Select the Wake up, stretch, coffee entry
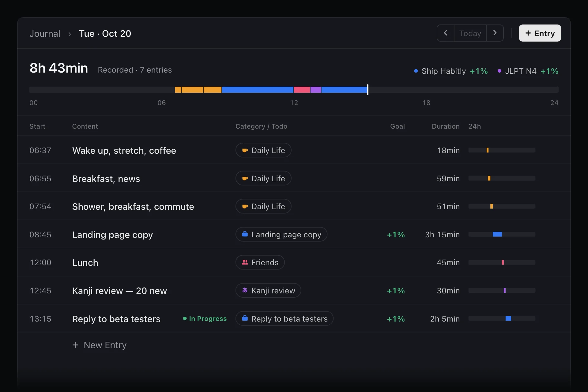 [124, 151]
